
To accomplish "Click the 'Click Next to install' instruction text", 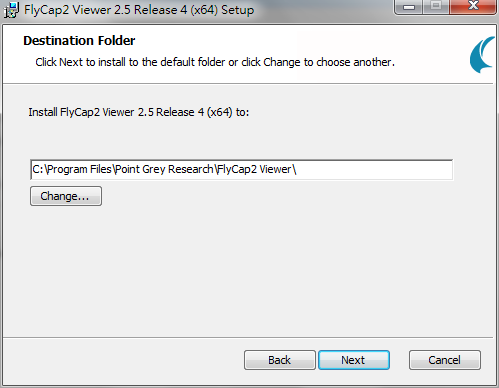I will pos(215,62).
